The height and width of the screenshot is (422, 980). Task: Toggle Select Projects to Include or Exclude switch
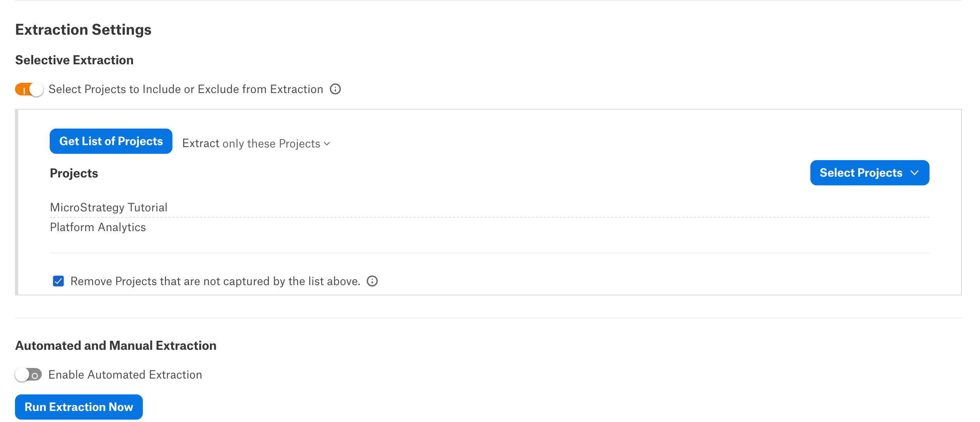coord(29,90)
